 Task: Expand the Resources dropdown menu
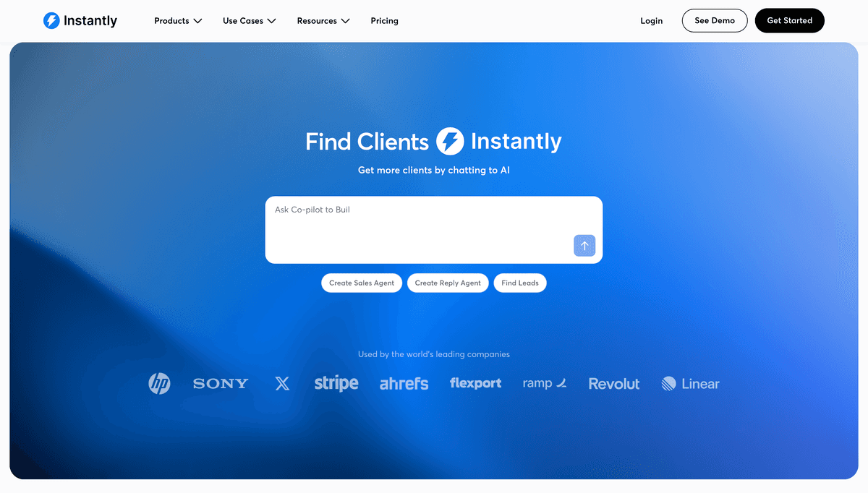(323, 21)
